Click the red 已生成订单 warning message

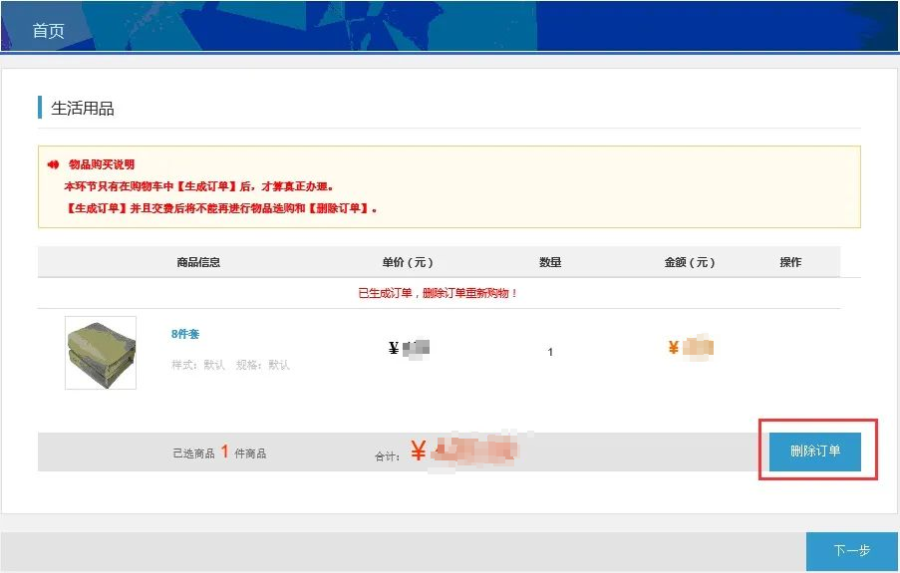tap(438, 293)
